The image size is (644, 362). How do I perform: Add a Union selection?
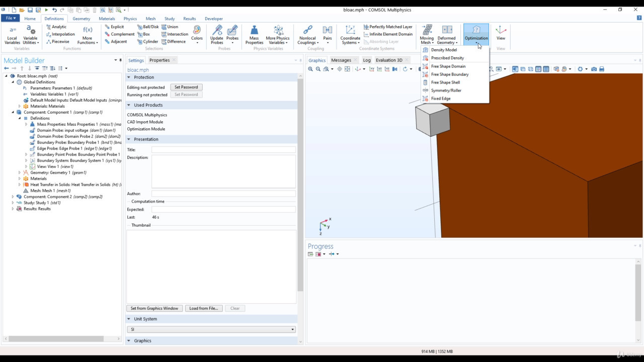click(x=170, y=27)
